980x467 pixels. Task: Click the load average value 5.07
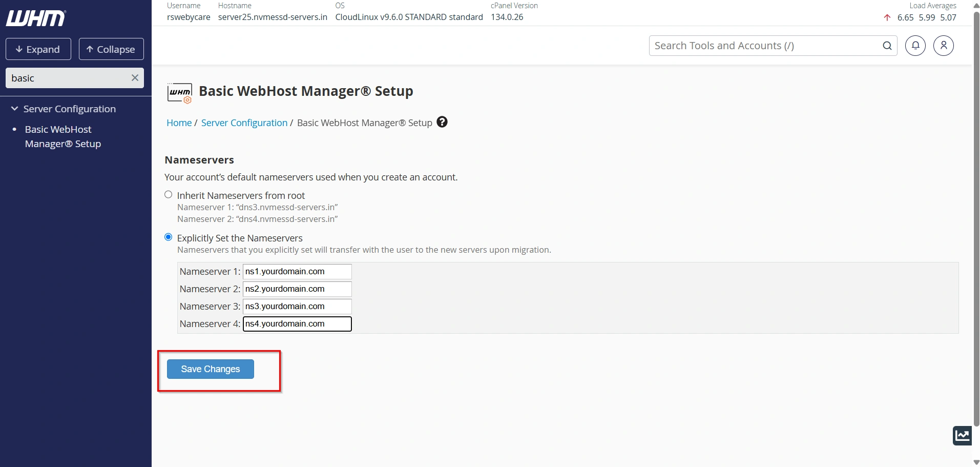tap(948, 17)
